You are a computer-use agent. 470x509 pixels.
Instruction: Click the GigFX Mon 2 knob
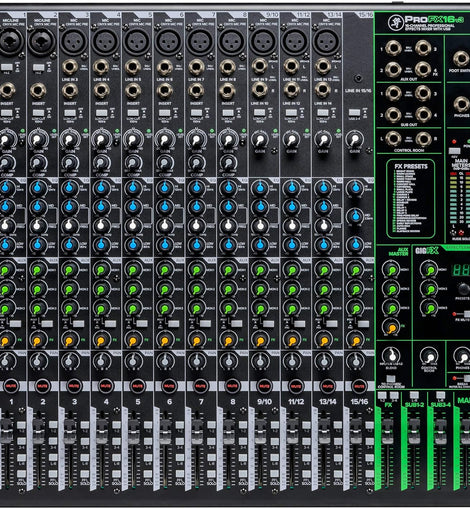pyautogui.click(x=429, y=288)
